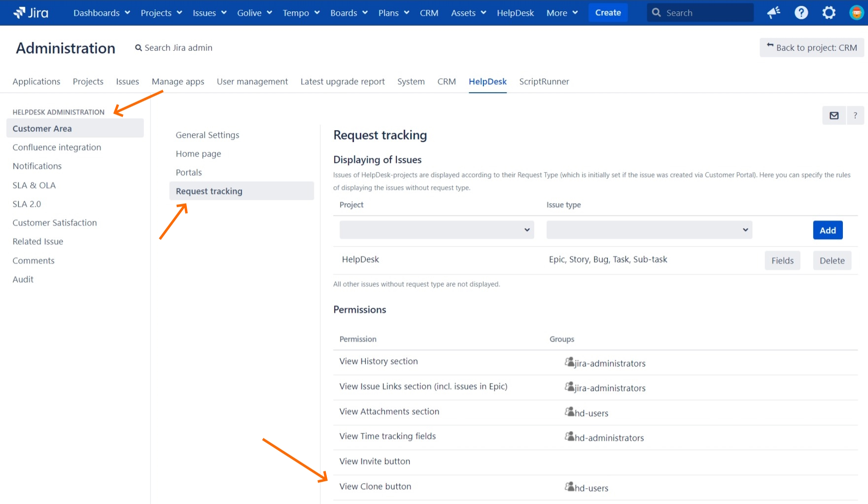Click the Search Jira admin field

click(178, 48)
